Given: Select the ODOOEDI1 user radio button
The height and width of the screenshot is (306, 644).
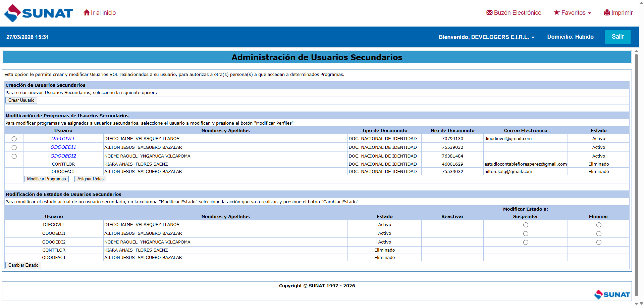Looking at the screenshot, I should point(14,147).
